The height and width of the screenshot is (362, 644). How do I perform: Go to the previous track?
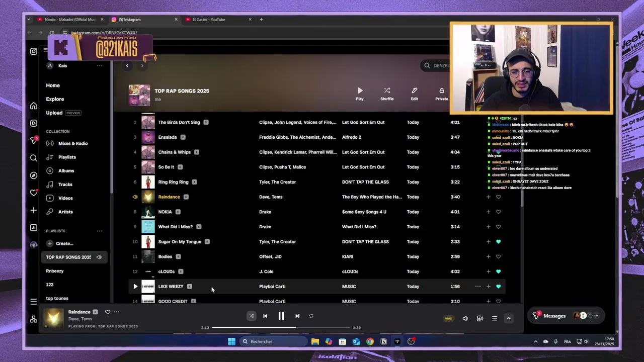[x=265, y=316]
